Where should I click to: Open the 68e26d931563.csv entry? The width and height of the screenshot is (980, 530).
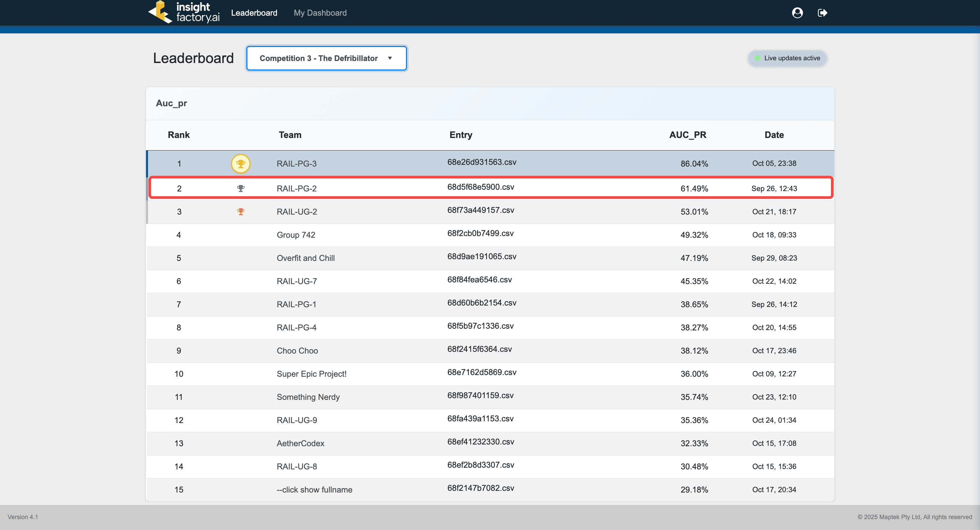(481, 162)
